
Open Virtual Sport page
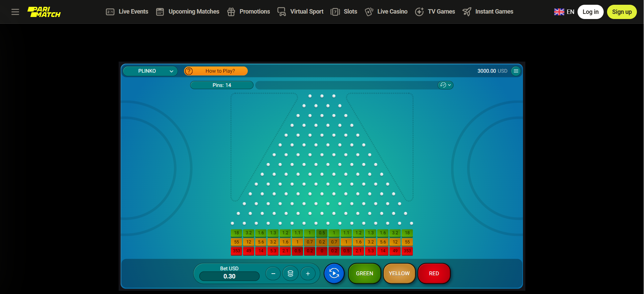(300, 12)
